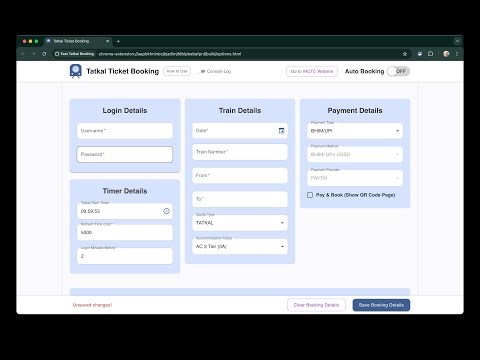480x360 pixels.
Task: Click the From station input field
Action: click(240, 175)
